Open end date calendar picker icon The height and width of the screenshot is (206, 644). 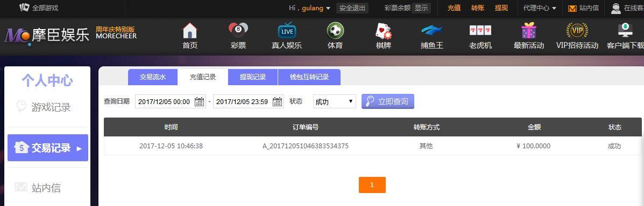click(x=277, y=101)
